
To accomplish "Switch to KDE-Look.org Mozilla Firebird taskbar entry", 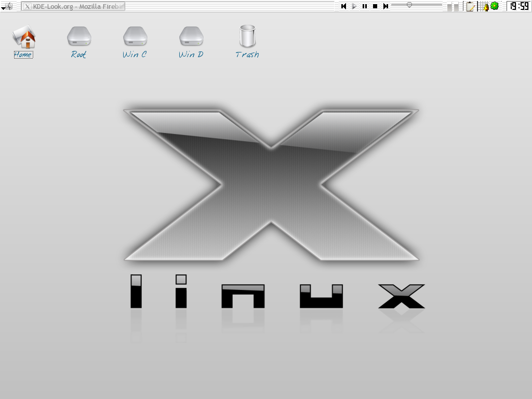I will click(x=73, y=6).
